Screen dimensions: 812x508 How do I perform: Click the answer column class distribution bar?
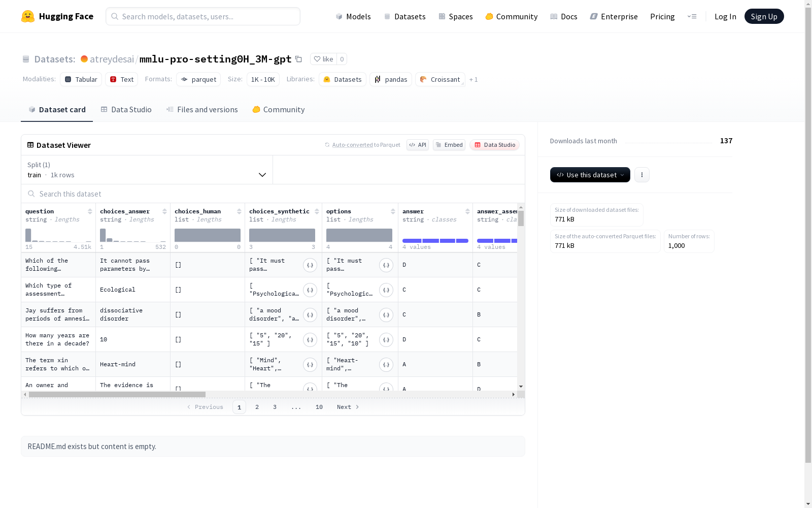(435, 241)
